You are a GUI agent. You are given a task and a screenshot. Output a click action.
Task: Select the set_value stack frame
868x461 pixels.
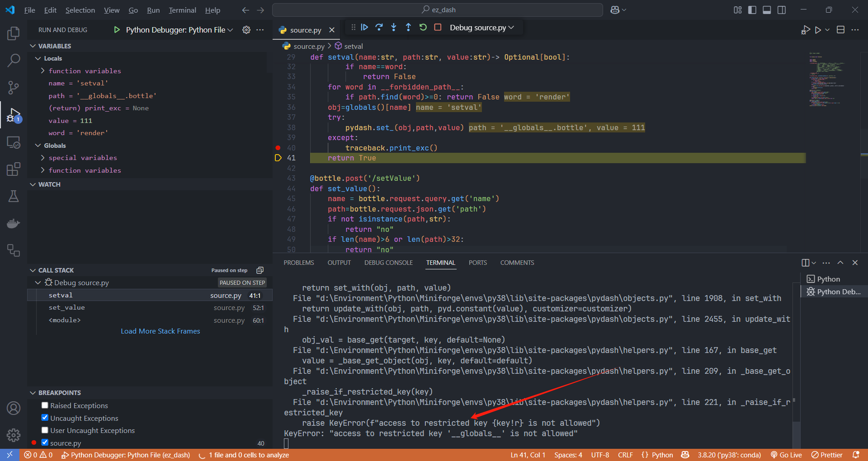coord(67,307)
